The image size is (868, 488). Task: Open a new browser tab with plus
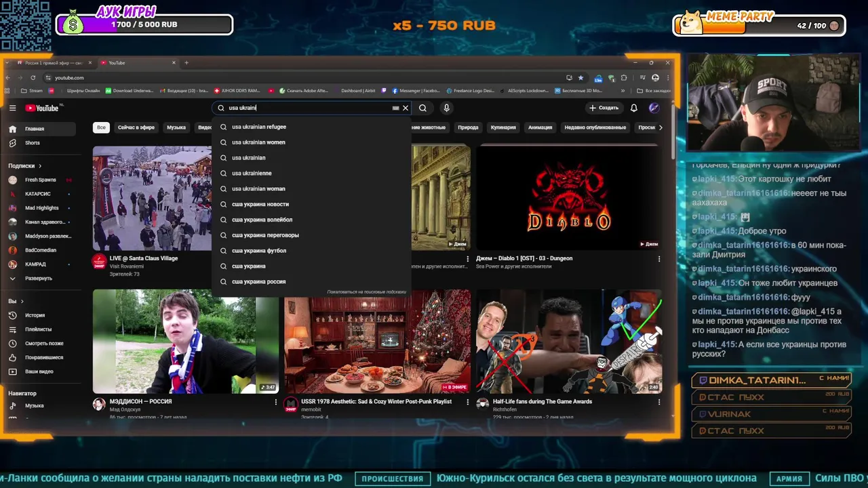click(x=186, y=63)
